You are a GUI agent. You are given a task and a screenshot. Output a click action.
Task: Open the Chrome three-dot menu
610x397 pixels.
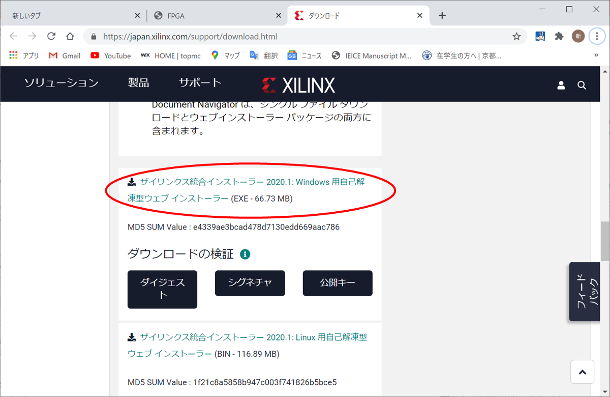[x=597, y=36]
